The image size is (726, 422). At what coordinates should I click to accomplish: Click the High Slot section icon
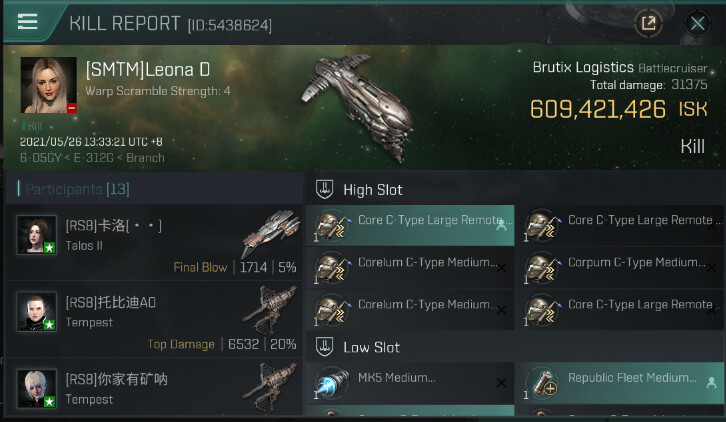[x=324, y=189]
